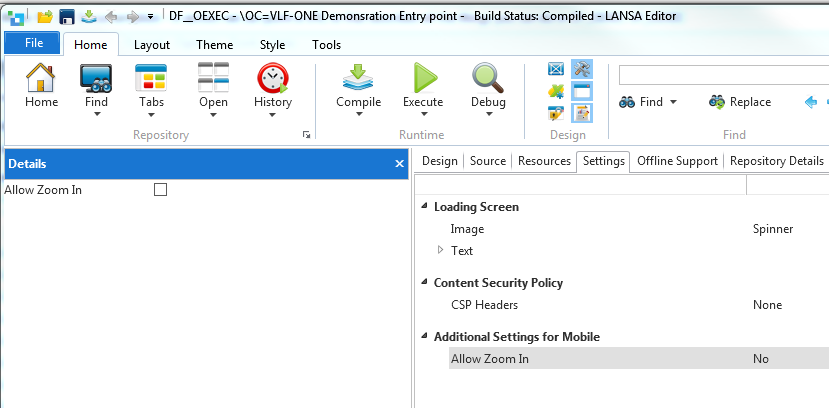
Task: Open the History clock icon
Action: point(272,78)
